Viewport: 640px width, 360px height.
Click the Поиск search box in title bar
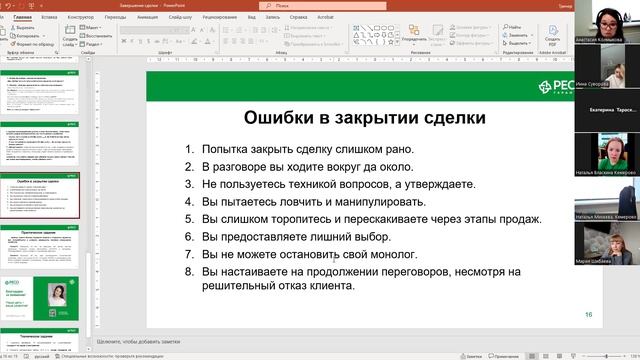(322, 6)
